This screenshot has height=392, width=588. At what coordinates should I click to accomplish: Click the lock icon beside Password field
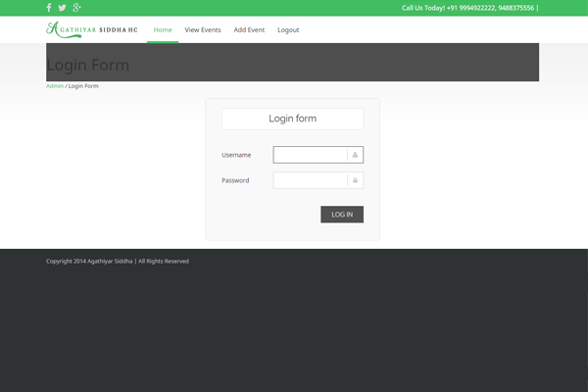tap(355, 180)
